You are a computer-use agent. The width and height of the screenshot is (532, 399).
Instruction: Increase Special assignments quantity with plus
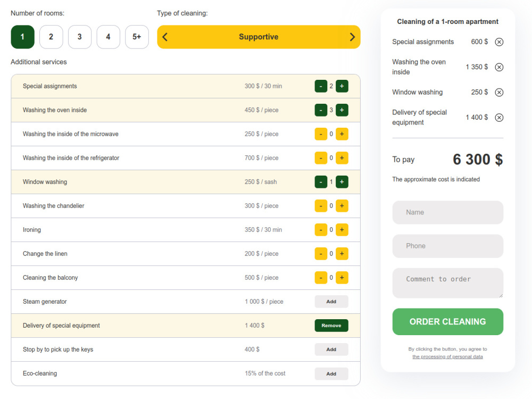tap(342, 86)
